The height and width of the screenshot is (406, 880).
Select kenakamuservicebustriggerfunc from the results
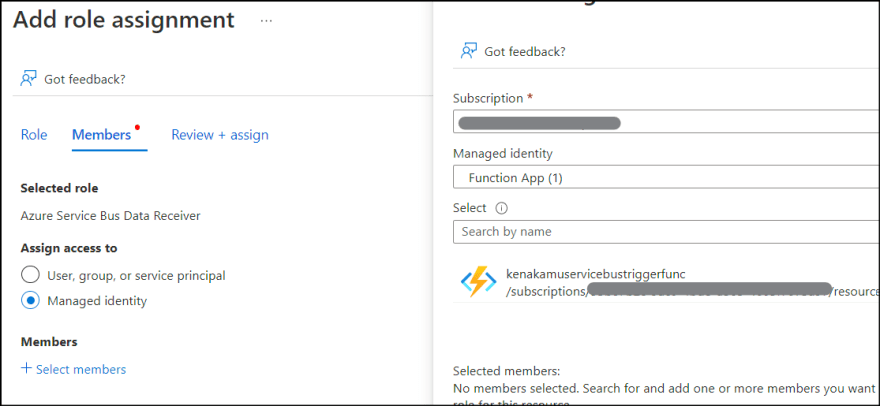coord(666,282)
